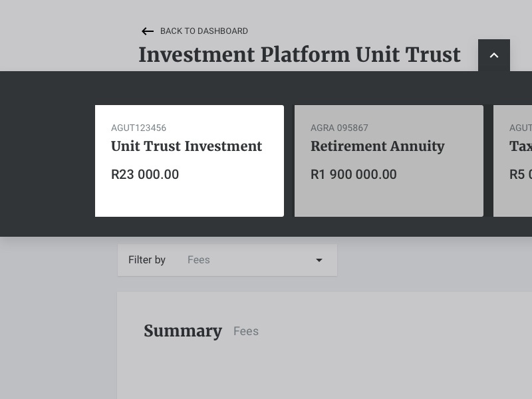The image size is (532, 399).
Task: Click account number AGUT123456
Action: (138, 128)
